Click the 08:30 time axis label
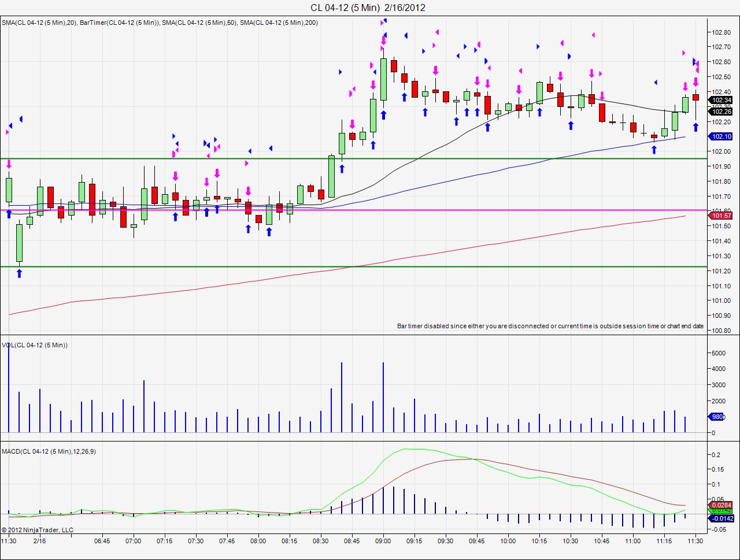740x560 pixels. (x=321, y=541)
